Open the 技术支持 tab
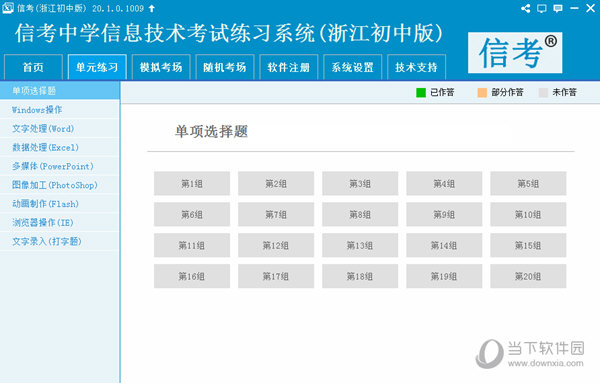 tap(416, 67)
